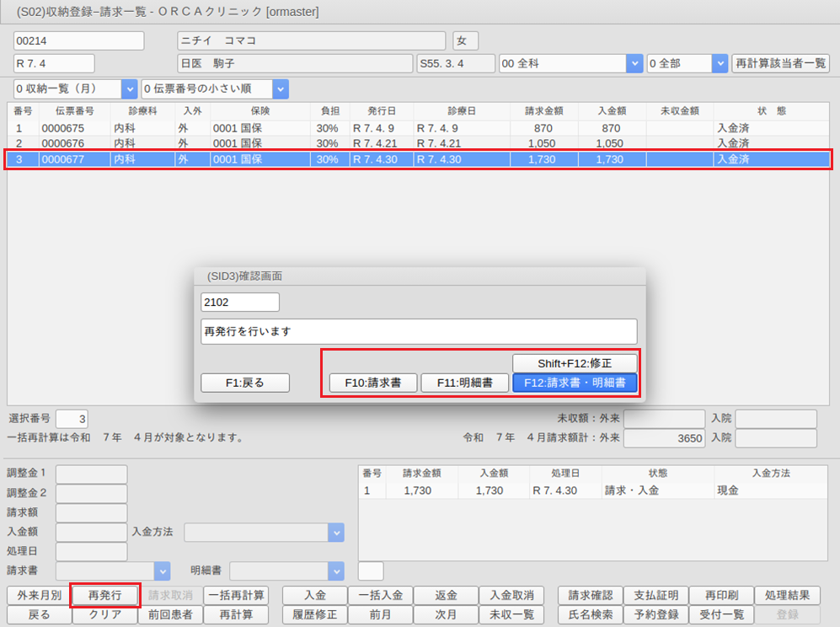Click the F11:明細書 button in dialog
The height and width of the screenshot is (627, 840).
(x=464, y=383)
